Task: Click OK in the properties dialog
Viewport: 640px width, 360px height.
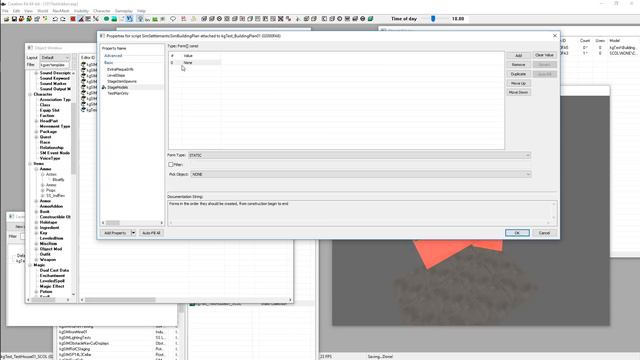Action: pyautogui.click(x=517, y=233)
